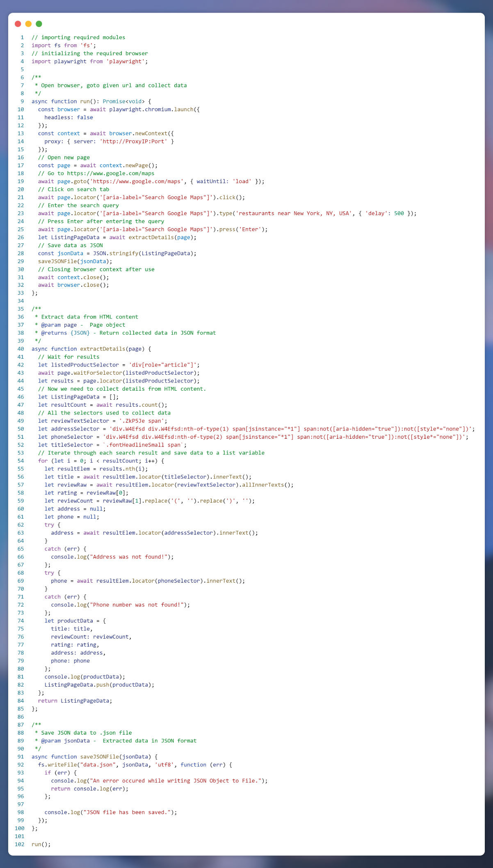Click the reviewCount replace line

(149, 501)
